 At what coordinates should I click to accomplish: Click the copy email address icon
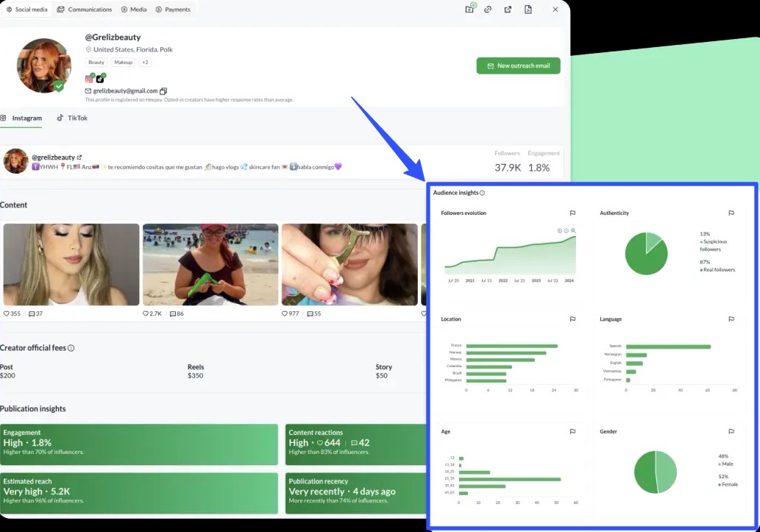(163, 91)
